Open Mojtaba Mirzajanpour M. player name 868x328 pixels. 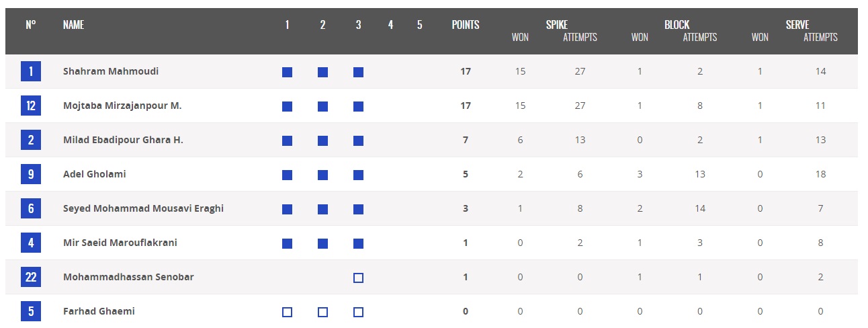(122, 106)
